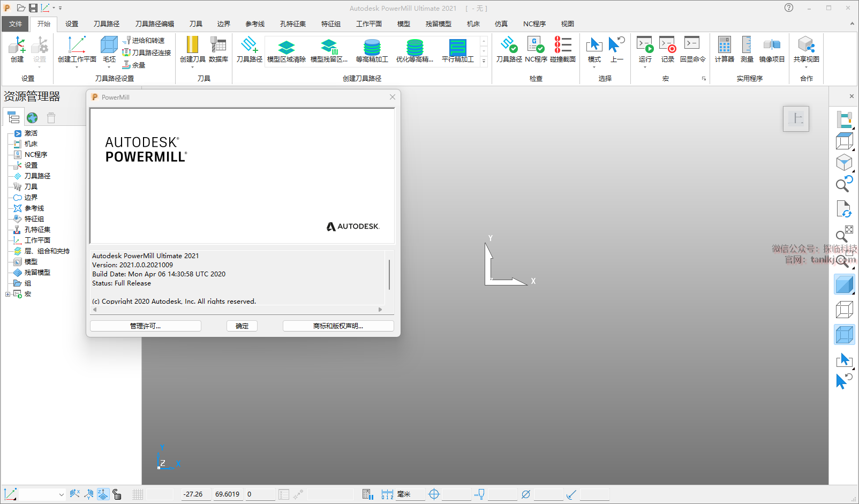Toggle wireframe view in right toolbar
Viewport: 859px width, 504px height.
pyautogui.click(x=844, y=310)
